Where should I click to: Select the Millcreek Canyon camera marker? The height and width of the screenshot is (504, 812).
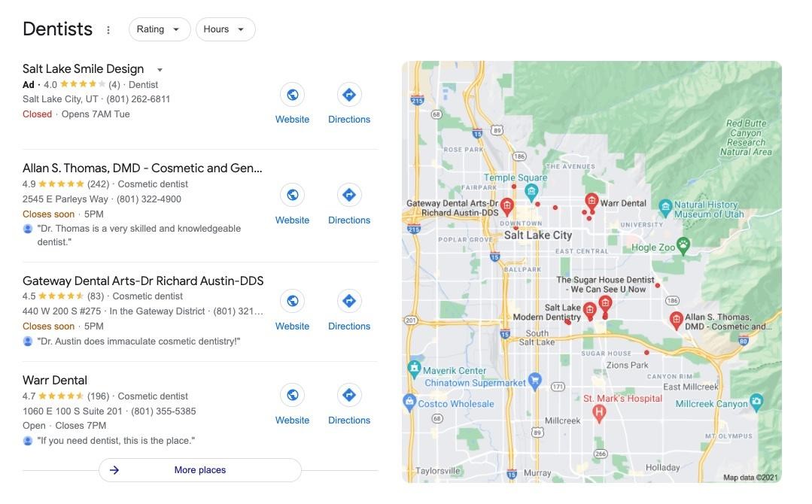pos(756,402)
